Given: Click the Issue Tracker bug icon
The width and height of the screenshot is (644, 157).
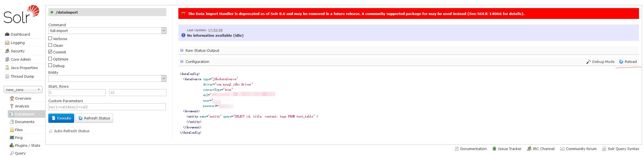Looking at the screenshot, I should coord(494,149).
